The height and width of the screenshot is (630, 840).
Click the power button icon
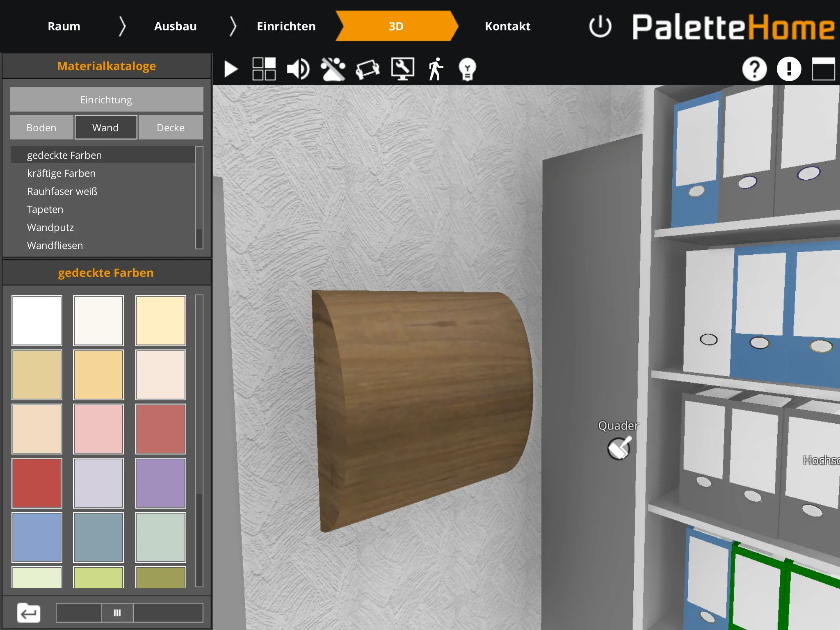click(600, 26)
